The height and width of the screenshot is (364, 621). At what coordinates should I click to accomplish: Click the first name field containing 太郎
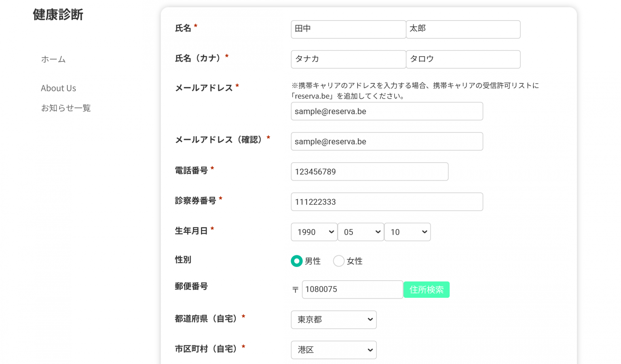(x=463, y=29)
